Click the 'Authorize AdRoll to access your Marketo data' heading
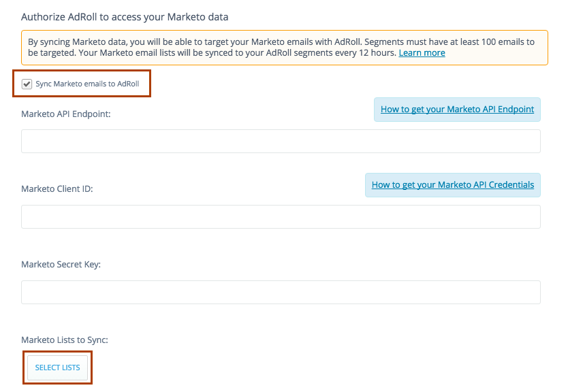 click(x=125, y=18)
